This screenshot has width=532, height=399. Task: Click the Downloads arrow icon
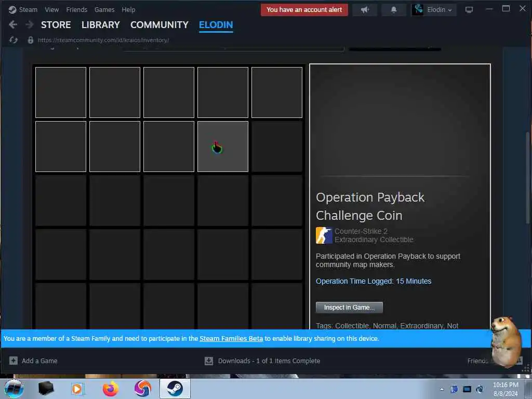(209, 361)
